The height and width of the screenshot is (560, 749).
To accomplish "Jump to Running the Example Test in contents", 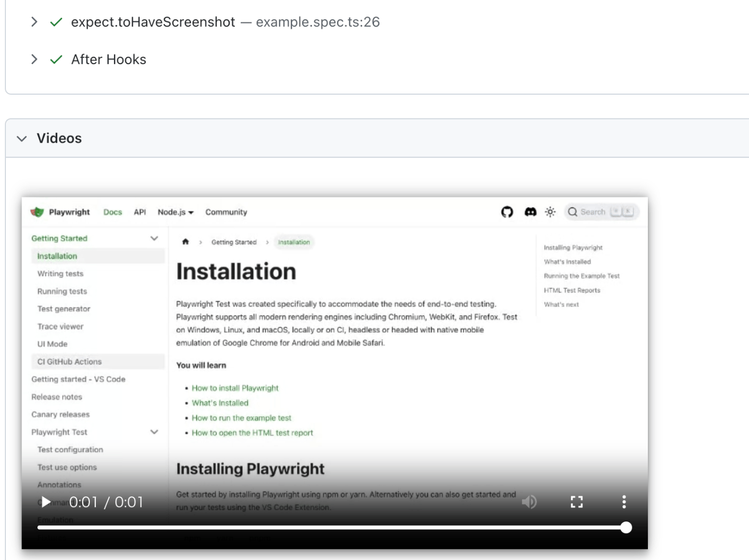I will [x=582, y=276].
